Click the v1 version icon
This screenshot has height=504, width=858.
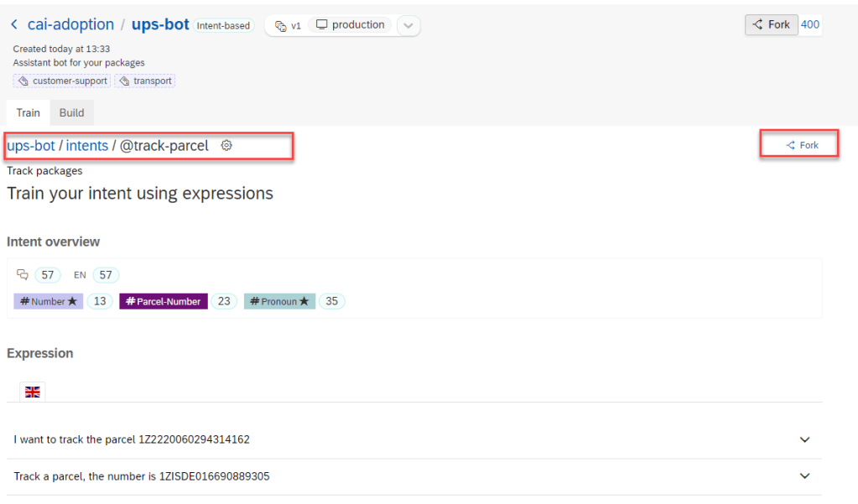pos(281,26)
